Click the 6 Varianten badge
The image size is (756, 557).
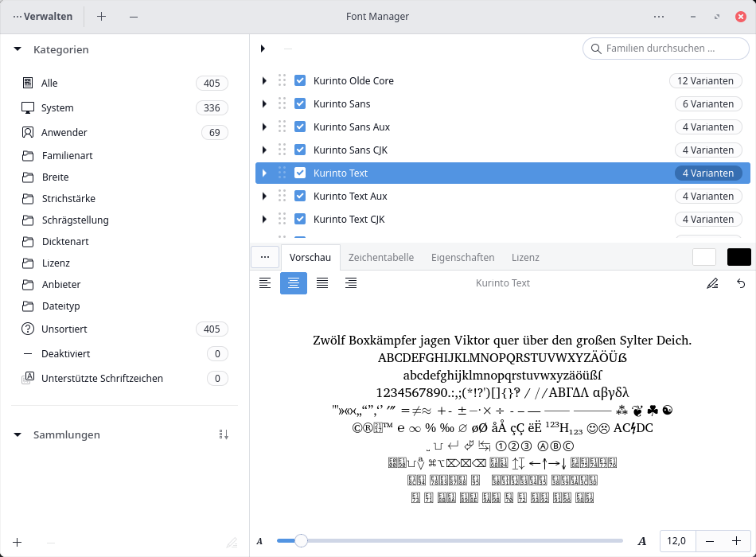707,103
